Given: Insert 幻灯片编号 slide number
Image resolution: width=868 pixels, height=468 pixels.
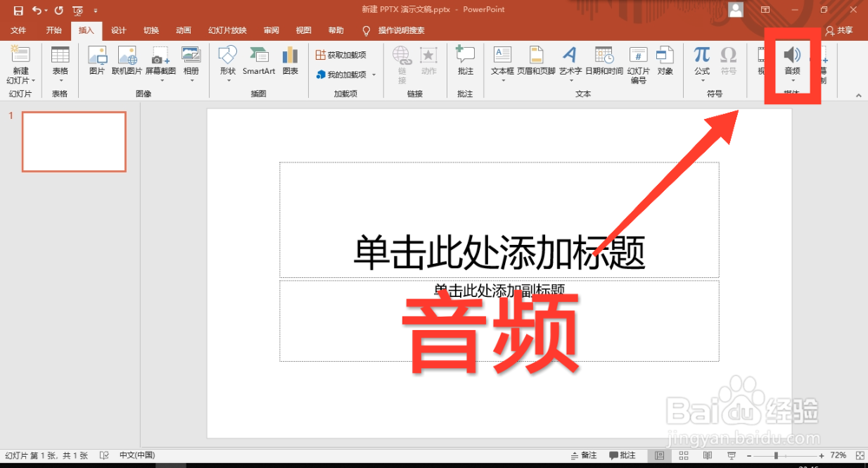Looking at the screenshot, I should [x=638, y=64].
